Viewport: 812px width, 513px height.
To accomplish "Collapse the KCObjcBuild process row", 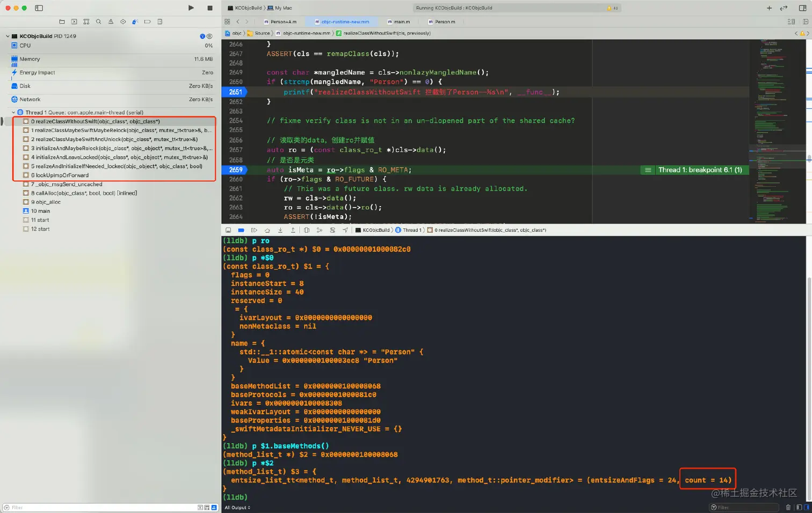I will click(8, 36).
